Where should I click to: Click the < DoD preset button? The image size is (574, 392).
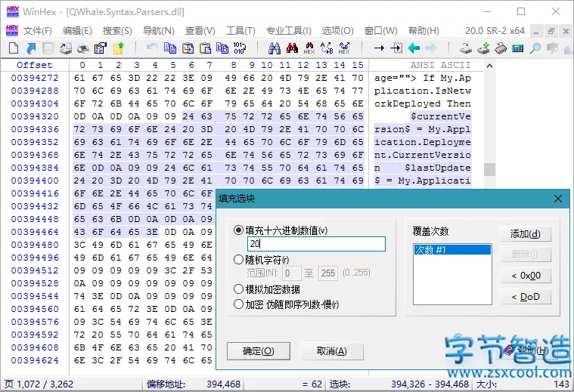pyautogui.click(x=526, y=297)
